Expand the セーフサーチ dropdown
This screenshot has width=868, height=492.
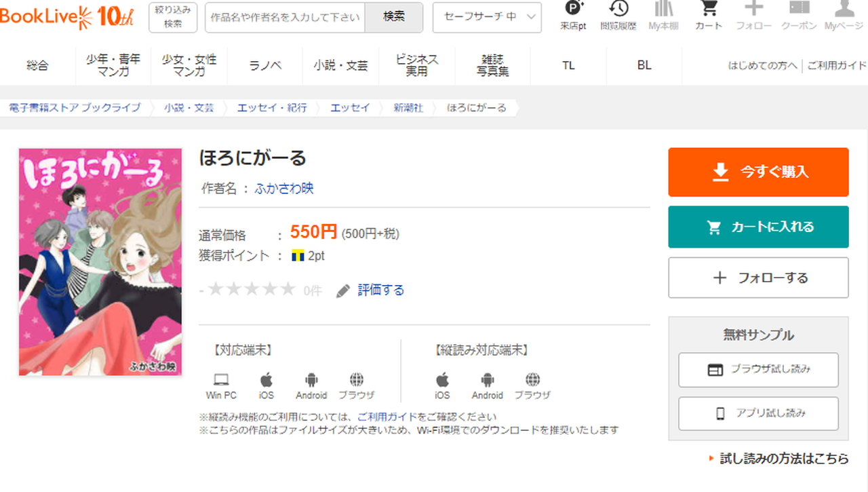(487, 17)
